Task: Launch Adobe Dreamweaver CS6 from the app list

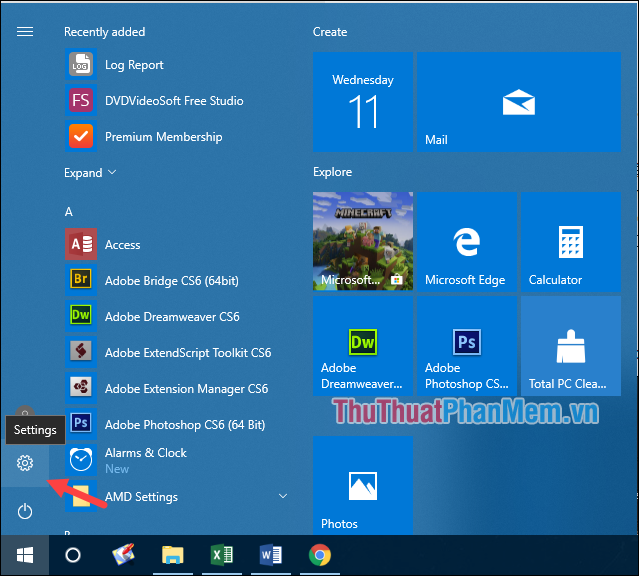Action: coord(81,316)
